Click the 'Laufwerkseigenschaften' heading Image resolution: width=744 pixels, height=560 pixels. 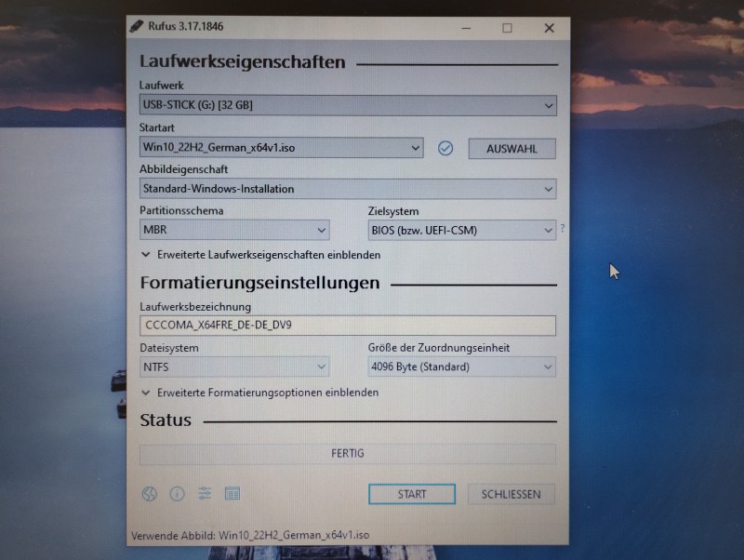point(242,62)
